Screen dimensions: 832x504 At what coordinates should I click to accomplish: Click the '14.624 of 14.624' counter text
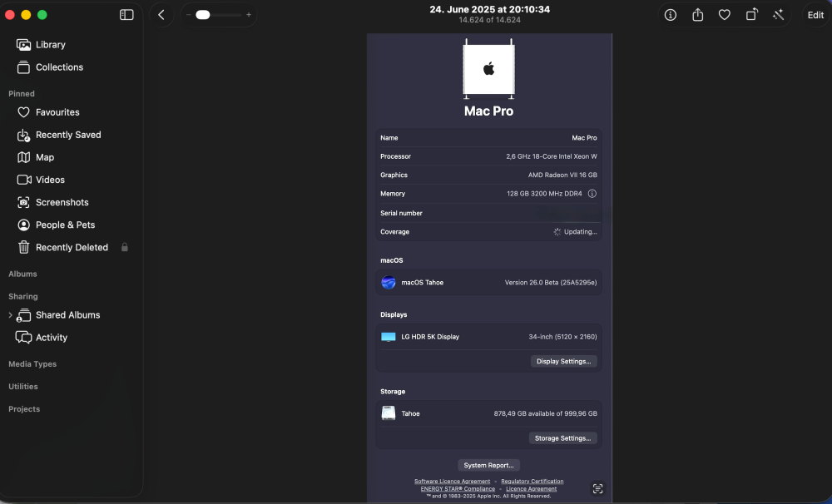point(490,20)
